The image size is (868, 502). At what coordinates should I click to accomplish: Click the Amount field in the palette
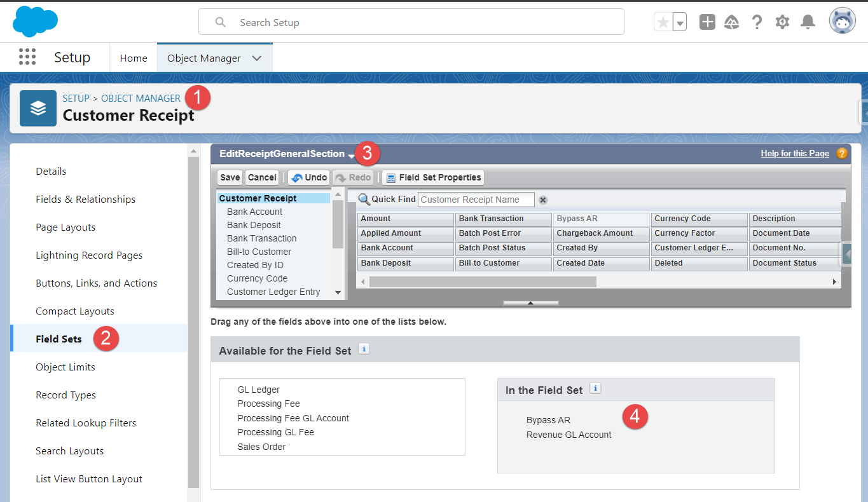pyautogui.click(x=406, y=219)
